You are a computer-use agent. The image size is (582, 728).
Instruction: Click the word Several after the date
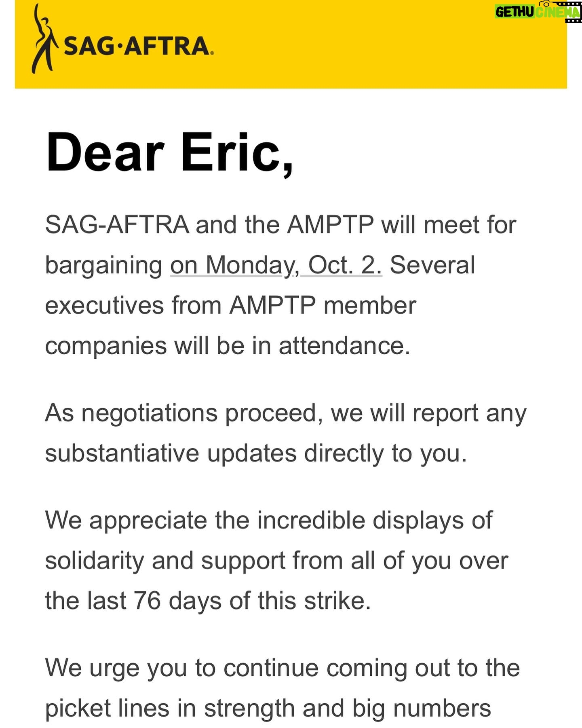[432, 265]
